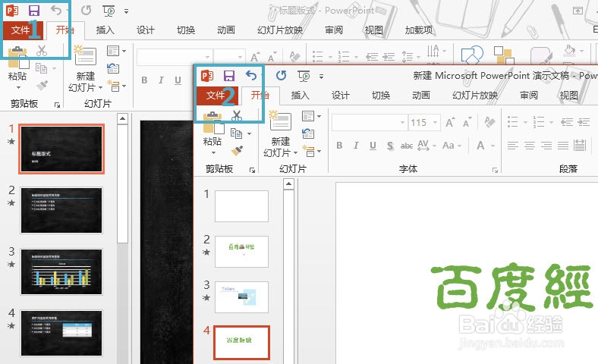Open 审阅 tab in front window

pyautogui.click(x=529, y=96)
